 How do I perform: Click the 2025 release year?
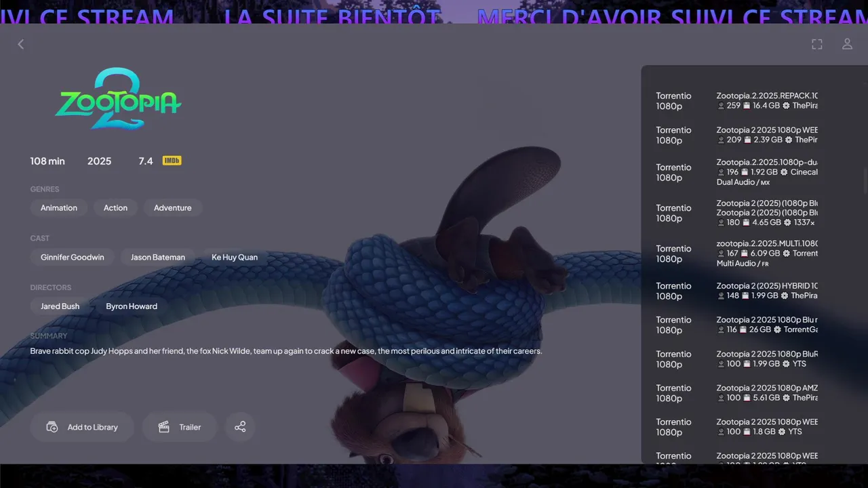(x=99, y=161)
